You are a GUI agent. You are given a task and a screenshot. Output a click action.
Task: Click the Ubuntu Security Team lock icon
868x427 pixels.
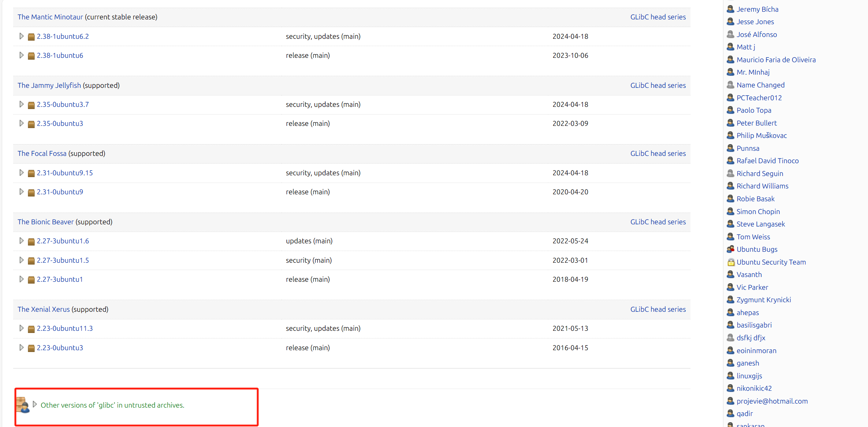point(731,262)
